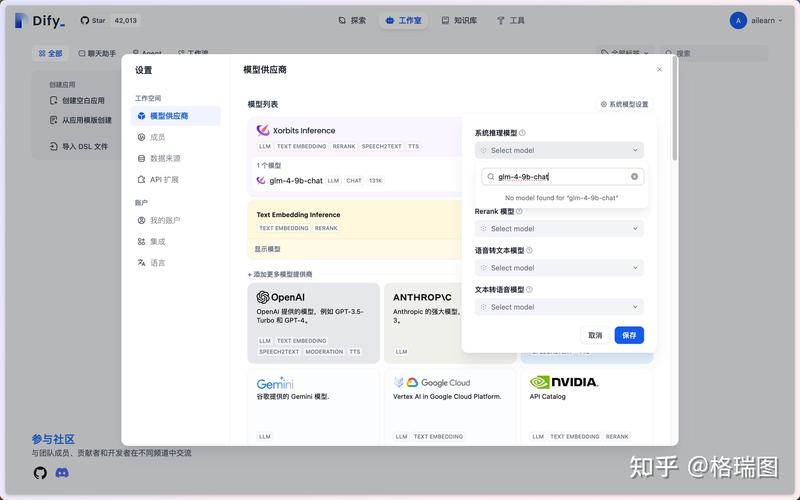Switch to the 知识库 tab

click(459, 20)
